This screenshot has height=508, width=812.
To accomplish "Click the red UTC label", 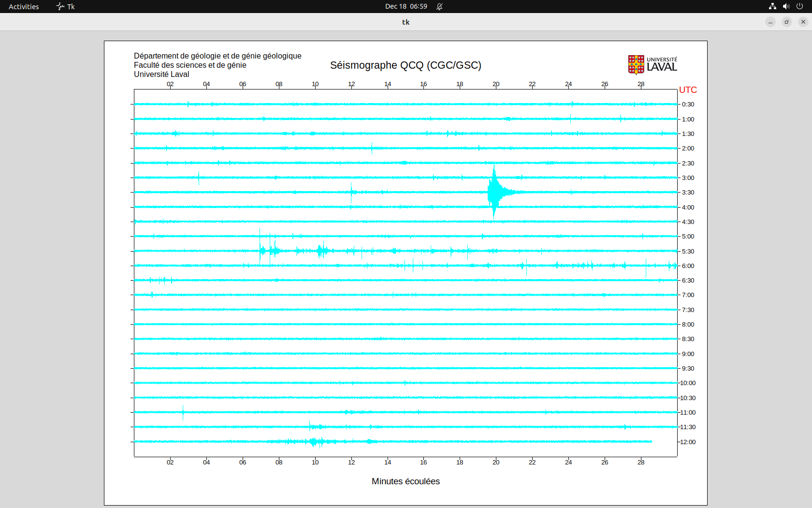I will click(x=688, y=90).
